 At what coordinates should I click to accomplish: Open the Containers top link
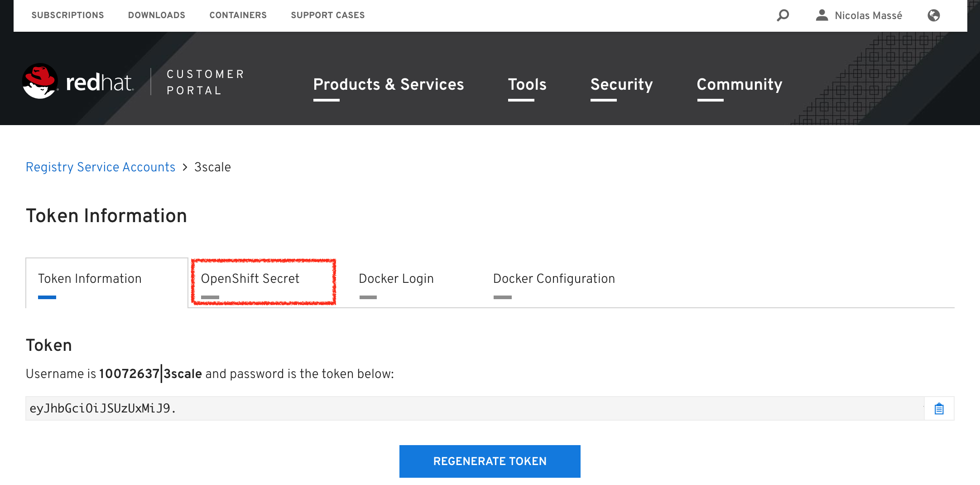point(238,15)
